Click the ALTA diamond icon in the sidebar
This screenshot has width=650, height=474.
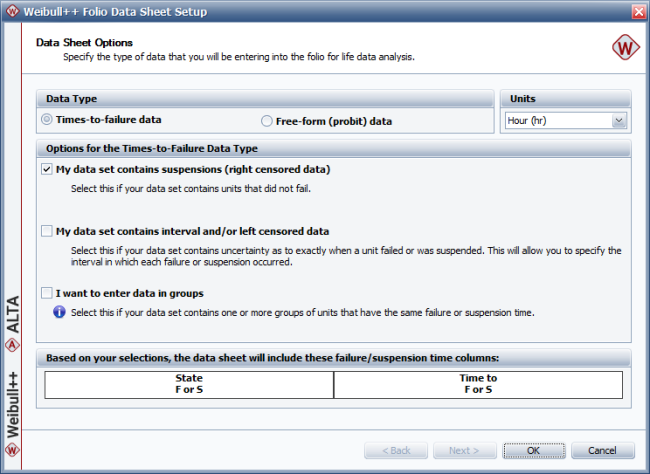[x=12, y=346]
